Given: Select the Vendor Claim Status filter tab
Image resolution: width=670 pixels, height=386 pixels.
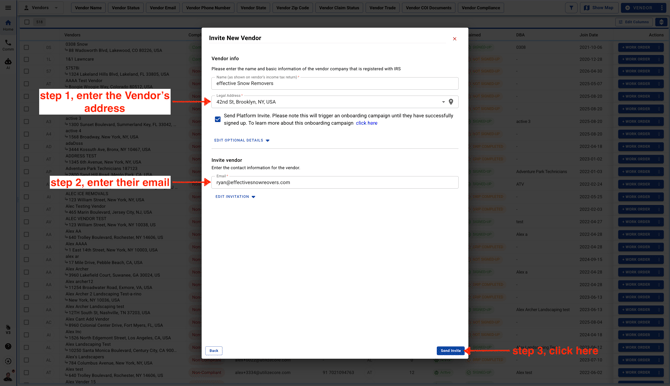Looking at the screenshot, I should (339, 8).
